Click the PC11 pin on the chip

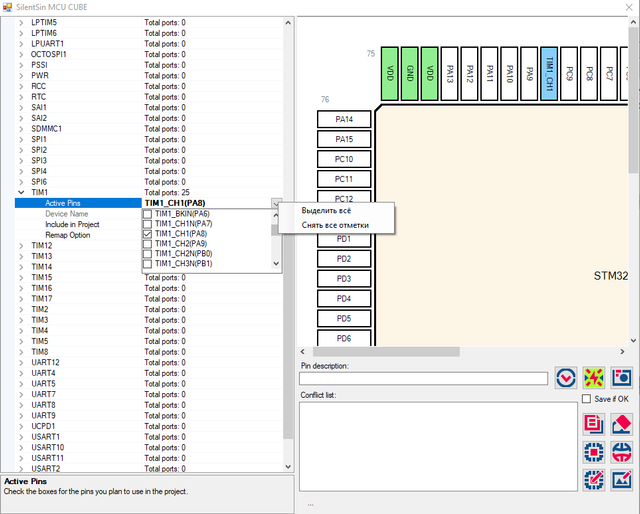click(344, 179)
